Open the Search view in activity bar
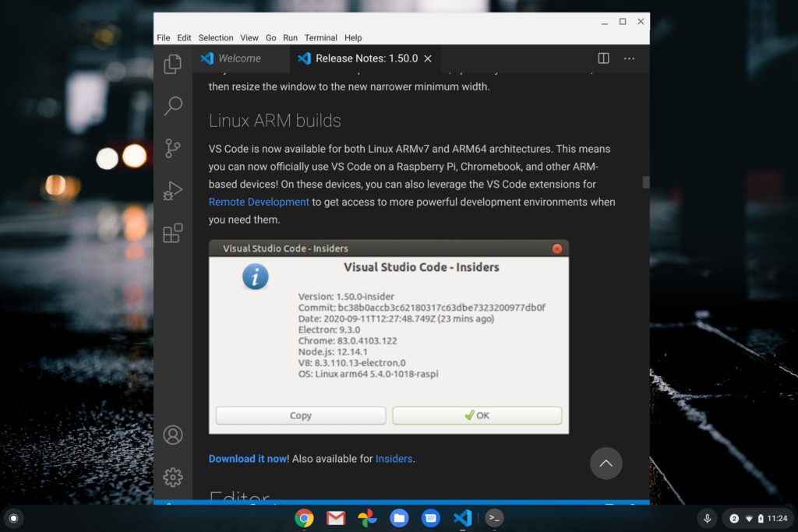The image size is (798, 532). pos(173,106)
